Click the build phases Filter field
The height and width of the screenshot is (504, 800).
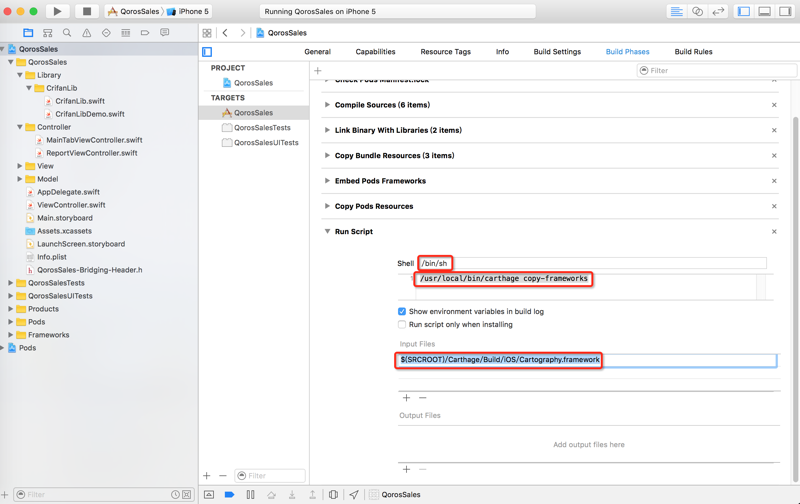(x=717, y=70)
